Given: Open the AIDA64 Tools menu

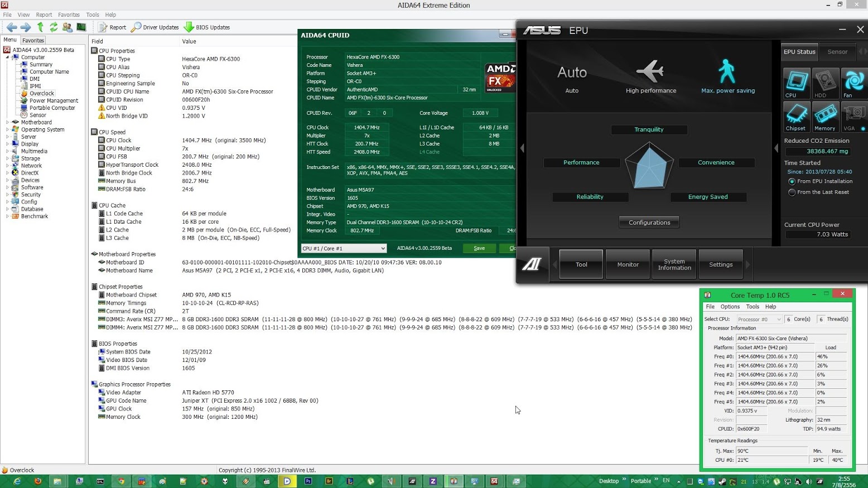Looking at the screenshot, I should [x=93, y=15].
